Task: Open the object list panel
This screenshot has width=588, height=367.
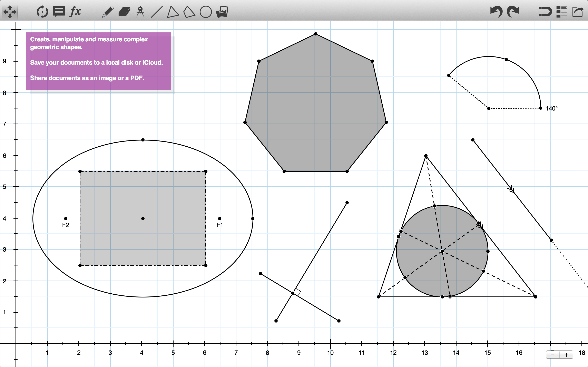Action: [561, 12]
